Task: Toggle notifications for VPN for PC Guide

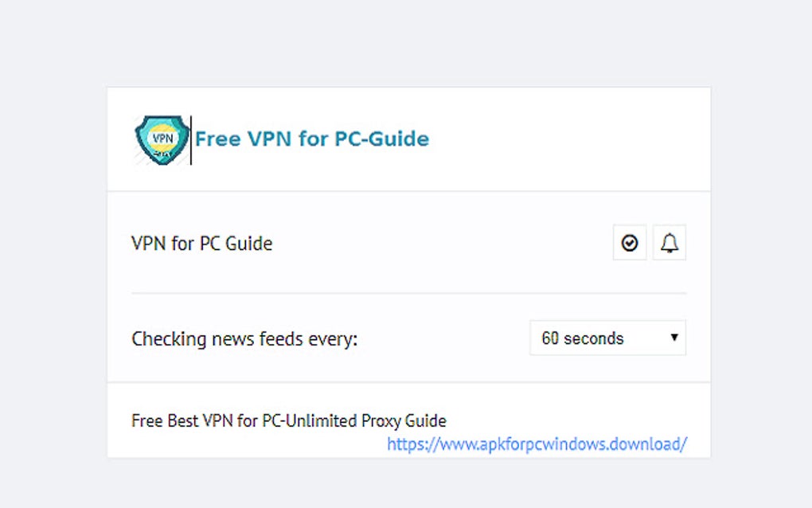Action: [x=670, y=243]
